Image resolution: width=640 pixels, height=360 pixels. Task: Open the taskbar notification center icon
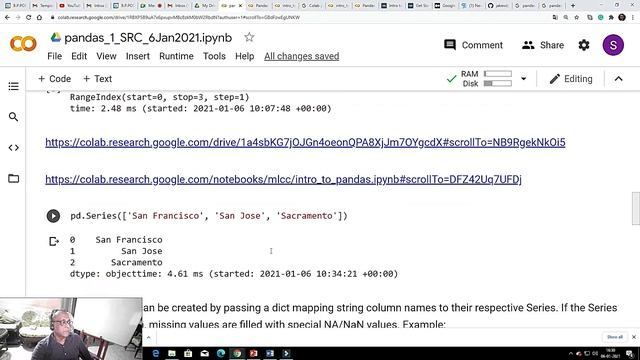[x=630, y=353]
